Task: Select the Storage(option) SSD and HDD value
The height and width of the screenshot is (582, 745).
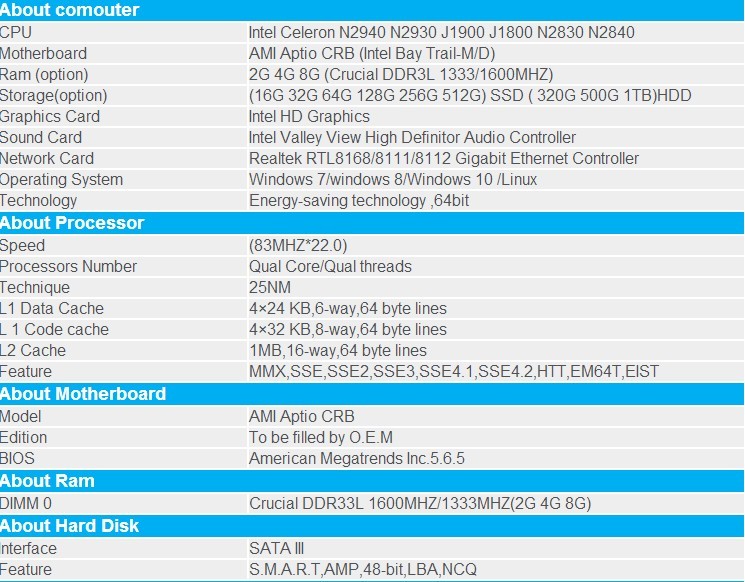Action: [470, 96]
